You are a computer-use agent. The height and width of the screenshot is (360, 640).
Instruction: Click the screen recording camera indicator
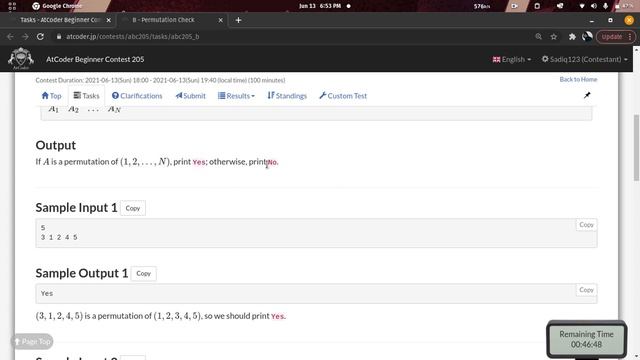pos(514,6)
